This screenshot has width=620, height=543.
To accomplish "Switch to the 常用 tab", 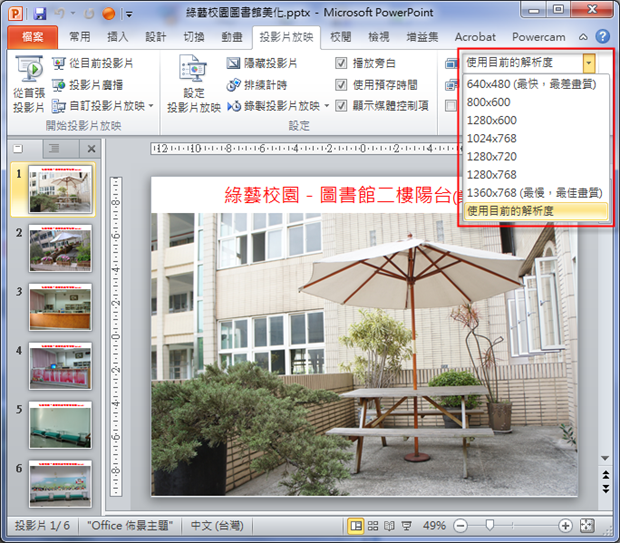I will pyautogui.click(x=80, y=37).
